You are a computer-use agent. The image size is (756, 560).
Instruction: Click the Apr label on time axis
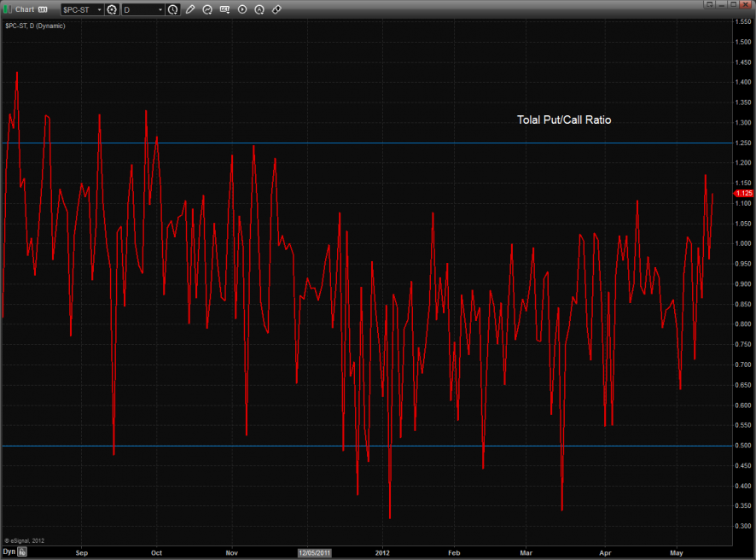(x=605, y=553)
